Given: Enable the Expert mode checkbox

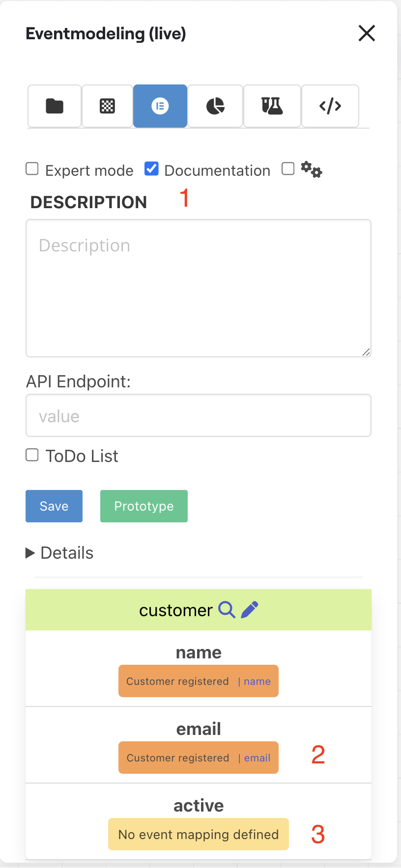Looking at the screenshot, I should pos(32,169).
